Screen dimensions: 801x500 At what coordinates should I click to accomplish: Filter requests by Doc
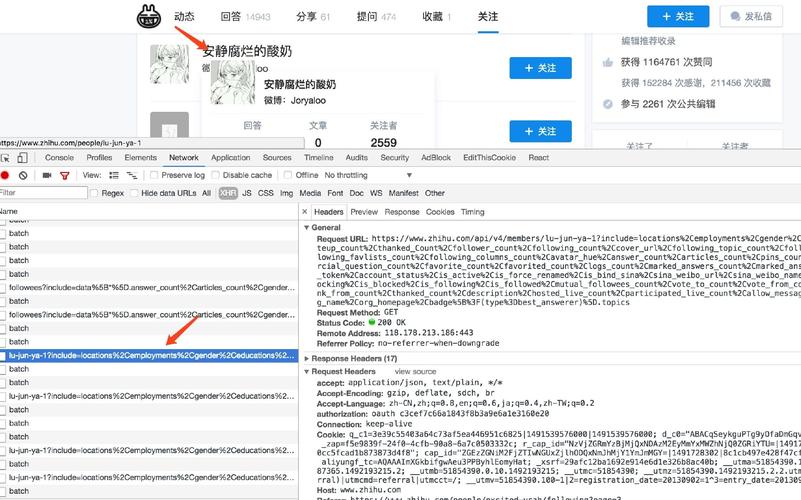(357, 193)
